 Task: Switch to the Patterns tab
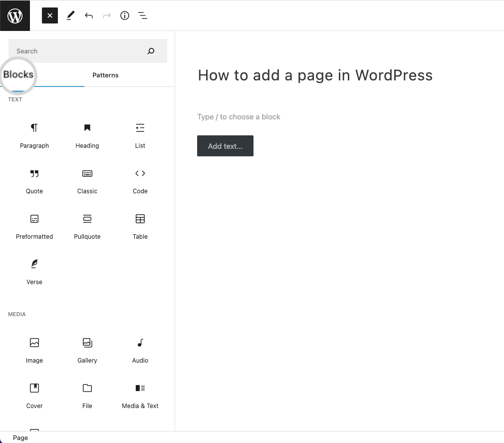pyautogui.click(x=105, y=75)
